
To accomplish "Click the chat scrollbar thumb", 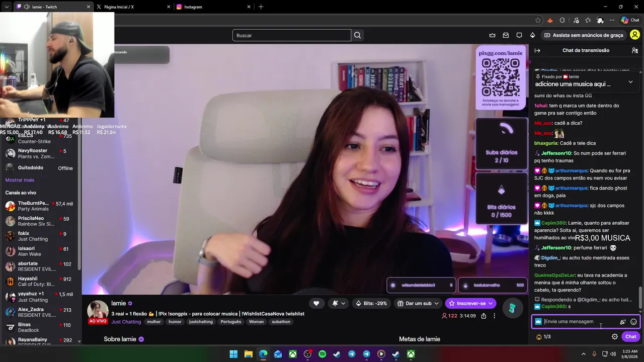I will click(x=640, y=297).
